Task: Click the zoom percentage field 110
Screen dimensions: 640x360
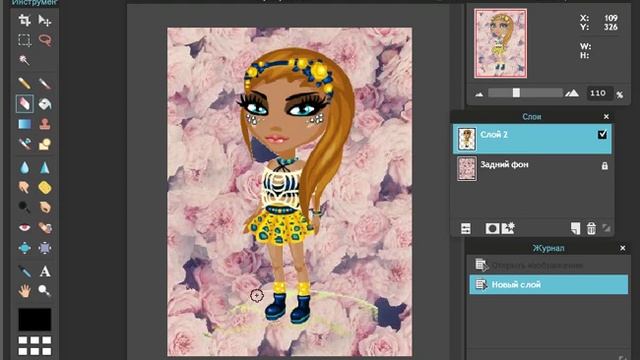Action: point(599,93)
